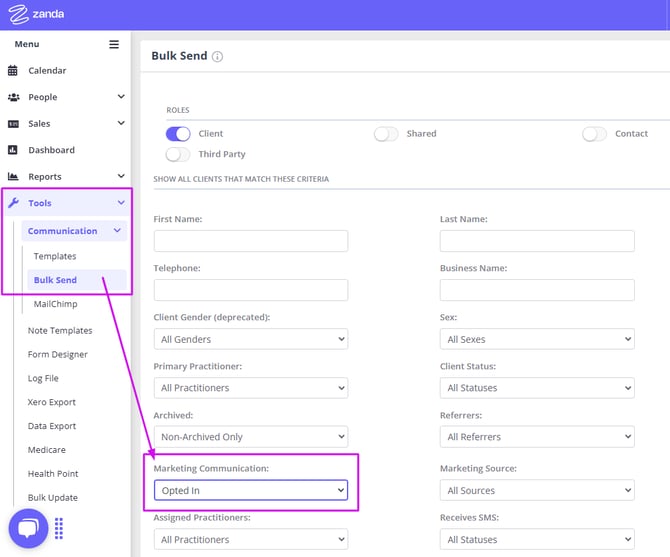
Task: Select MailChimp in the sidebar
Action: pyautogui.click(x=56, y=304)
